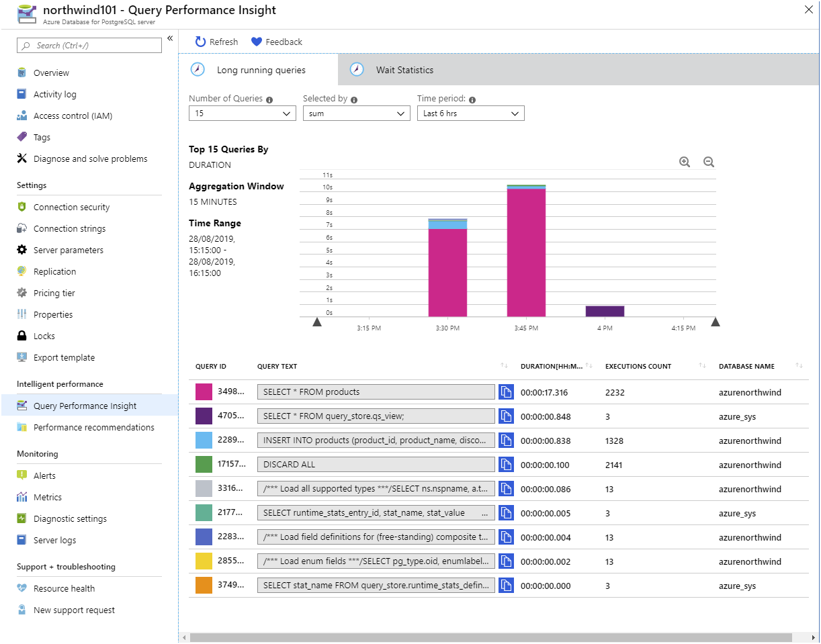This screenshot has width=821, height=644.
Task: Open Diagnose and solve problems
Action: click(89, 158)
